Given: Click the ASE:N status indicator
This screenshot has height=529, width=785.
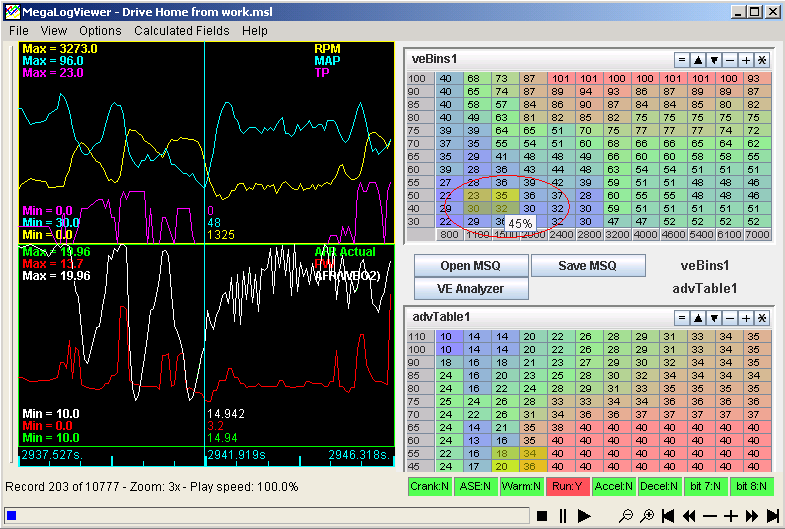Looking at the screenshot, I should pyautogui.click(x=475, y=486).
